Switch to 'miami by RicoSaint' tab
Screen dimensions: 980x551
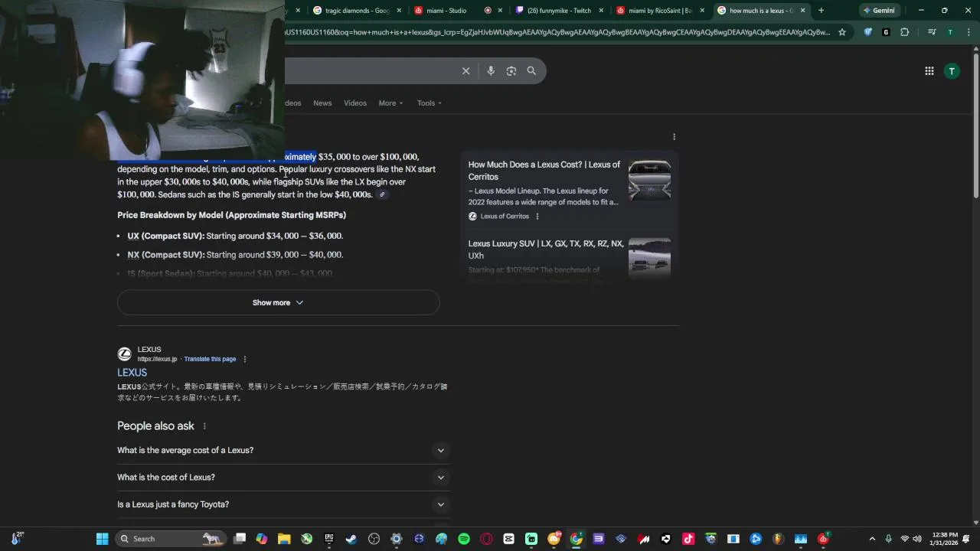point(658,11)
